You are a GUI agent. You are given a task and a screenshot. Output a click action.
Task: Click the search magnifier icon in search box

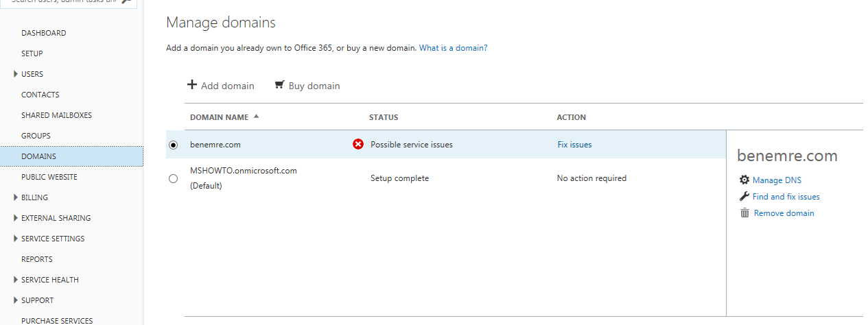tap(126, 2)
